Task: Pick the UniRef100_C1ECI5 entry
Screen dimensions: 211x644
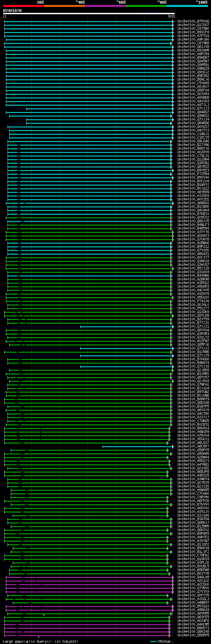Action: coord(193,137)
